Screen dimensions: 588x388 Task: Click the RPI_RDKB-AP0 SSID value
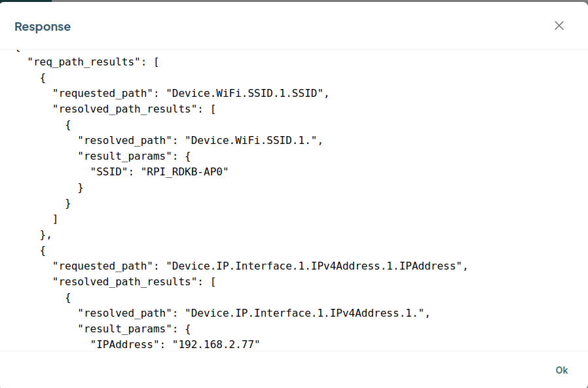(187, 172)
